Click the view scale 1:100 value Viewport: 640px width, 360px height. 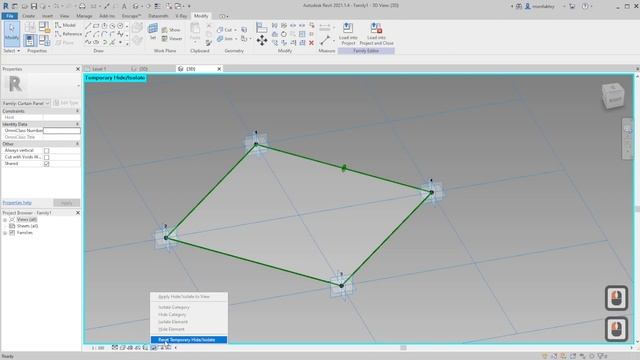tap(98, 348)
